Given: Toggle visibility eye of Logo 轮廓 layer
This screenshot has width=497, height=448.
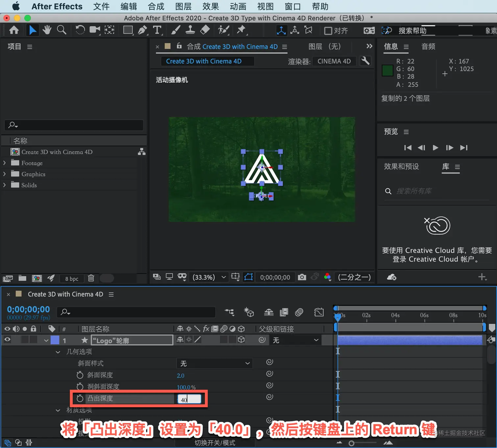Looking at the screenshot, I should pyautogui.click(x=7, y=340).
